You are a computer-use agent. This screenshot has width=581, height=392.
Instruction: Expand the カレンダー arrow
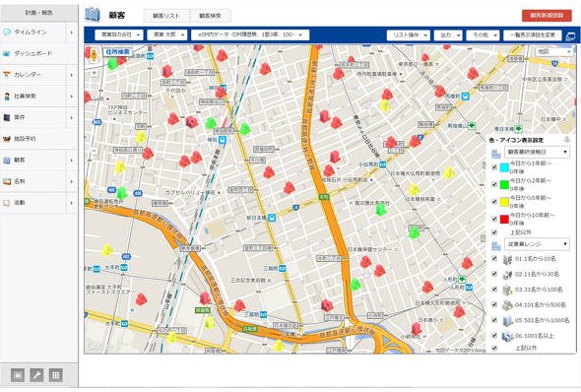(x=72, y=75)
